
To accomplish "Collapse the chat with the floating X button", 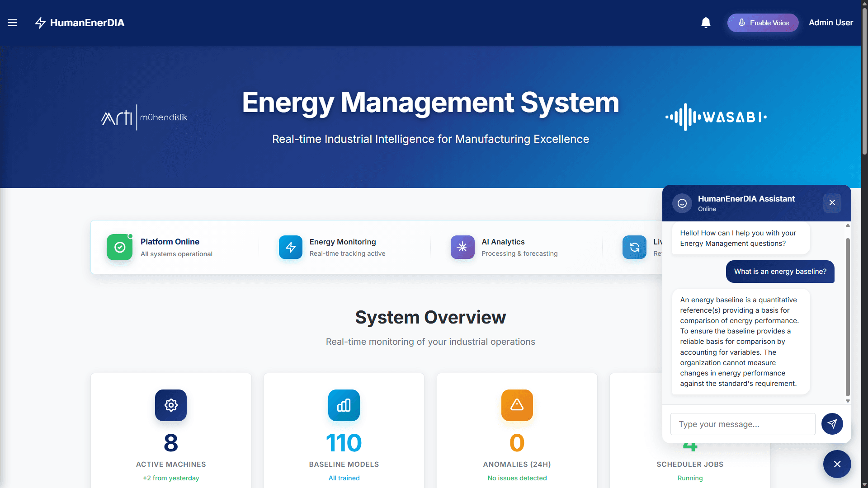I will pos(837,464).
